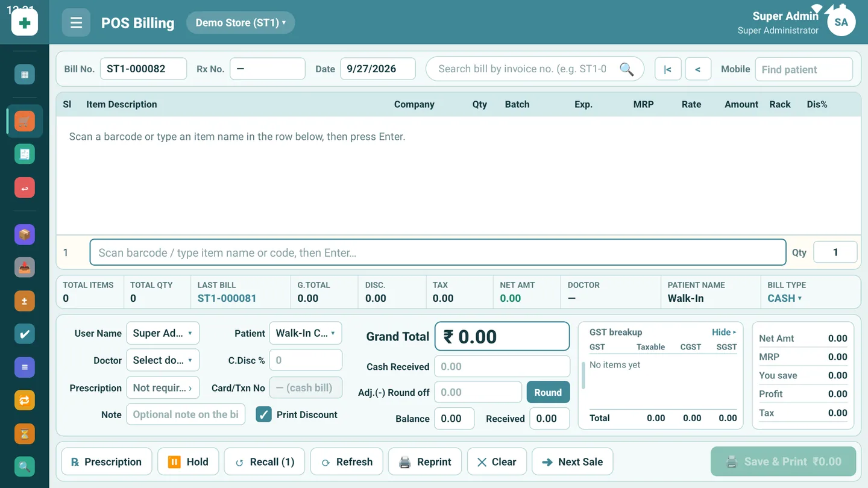Open the green receipt icon in sidebar

coord(25,154)
